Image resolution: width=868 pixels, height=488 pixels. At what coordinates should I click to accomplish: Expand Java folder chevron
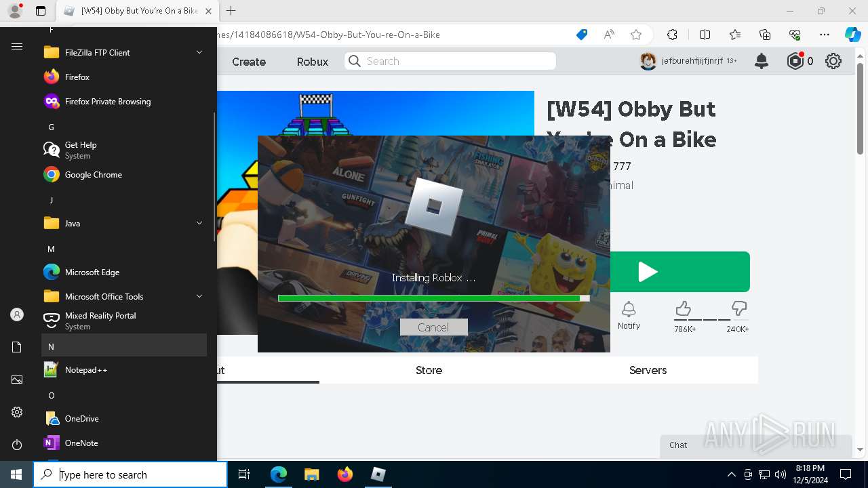[x=199, y=223]
